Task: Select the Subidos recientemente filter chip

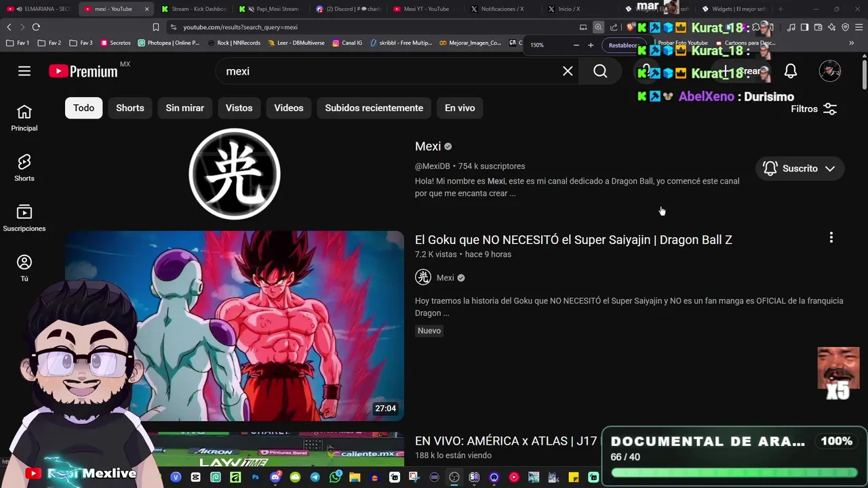Action: tap(374, 108)
